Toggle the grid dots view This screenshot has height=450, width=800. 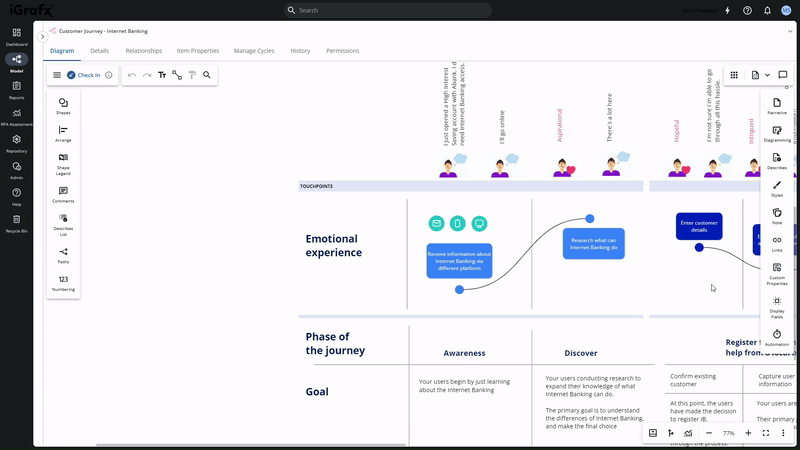[734, 75]
